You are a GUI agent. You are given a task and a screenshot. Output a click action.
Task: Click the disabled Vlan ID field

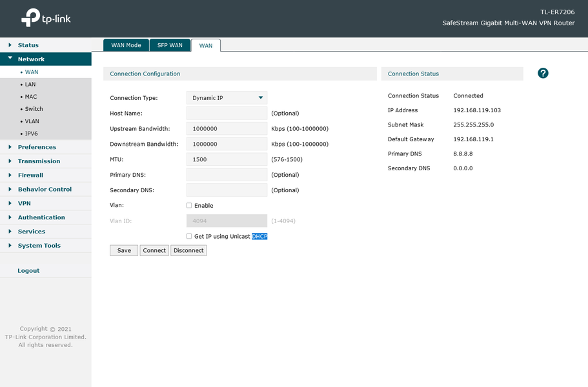point(227,221)
